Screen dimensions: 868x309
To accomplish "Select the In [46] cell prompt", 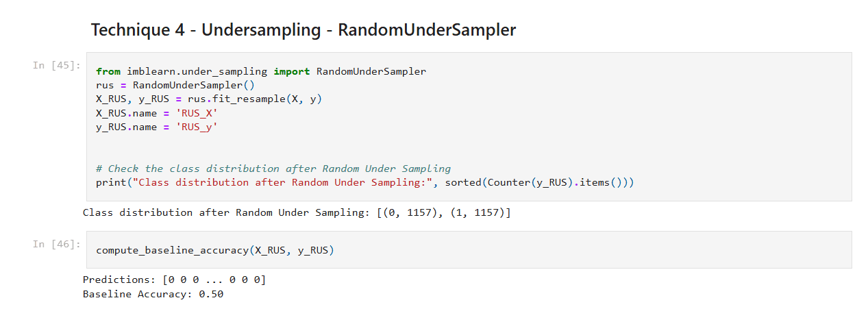I will pyautogui.click(x=57, y=244).
